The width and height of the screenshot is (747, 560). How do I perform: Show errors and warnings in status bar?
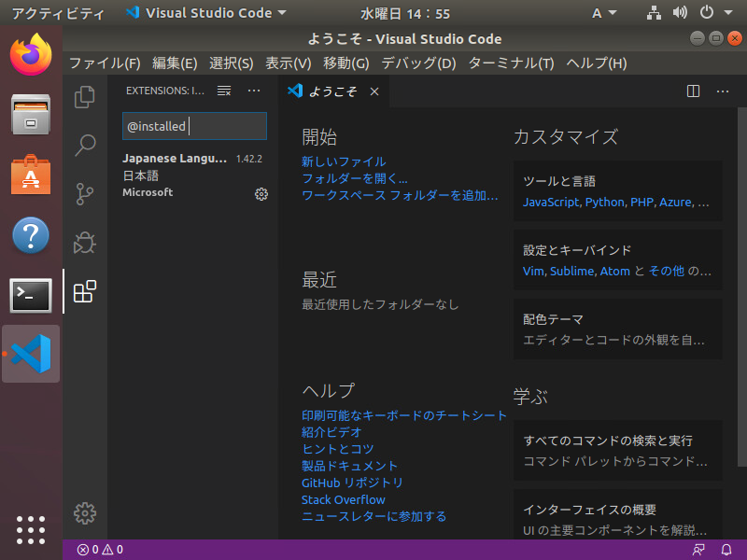[x=100, y=550]
